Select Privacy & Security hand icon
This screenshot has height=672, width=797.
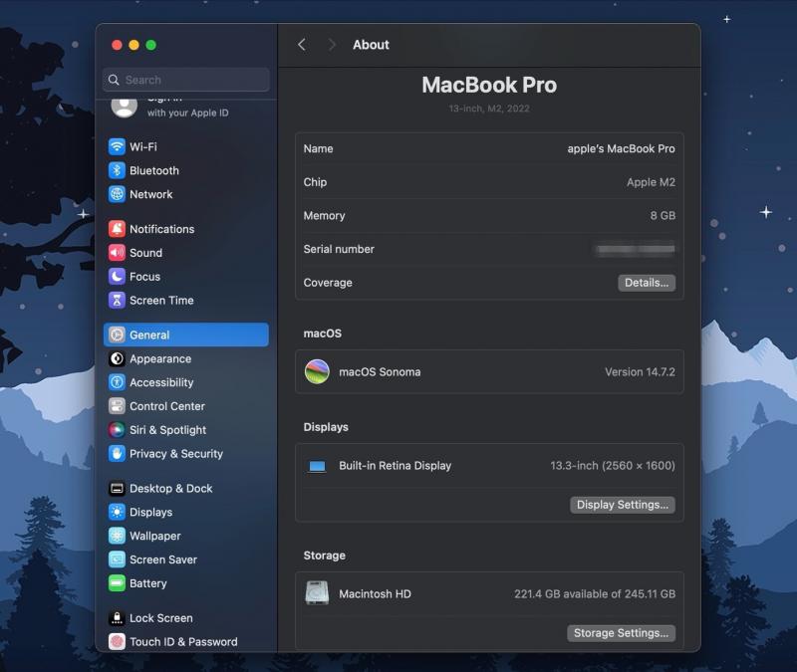117,454
